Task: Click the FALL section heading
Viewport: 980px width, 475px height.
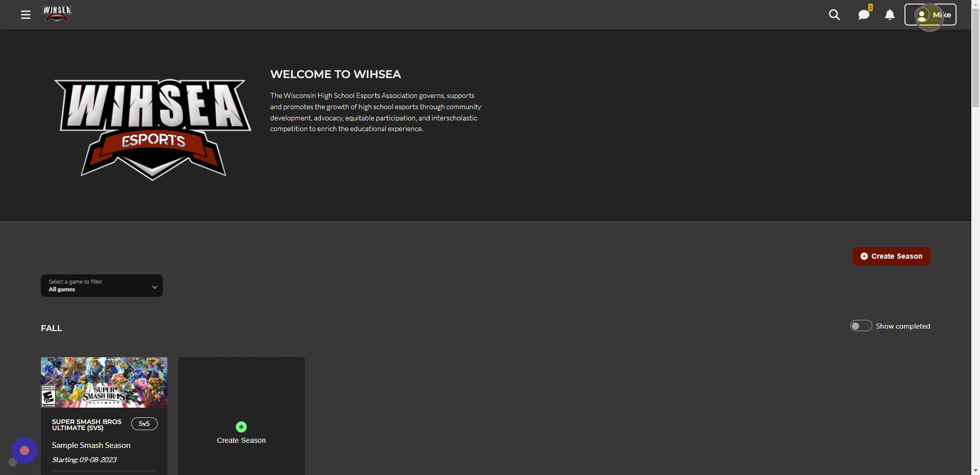Action: coord(52,328)
